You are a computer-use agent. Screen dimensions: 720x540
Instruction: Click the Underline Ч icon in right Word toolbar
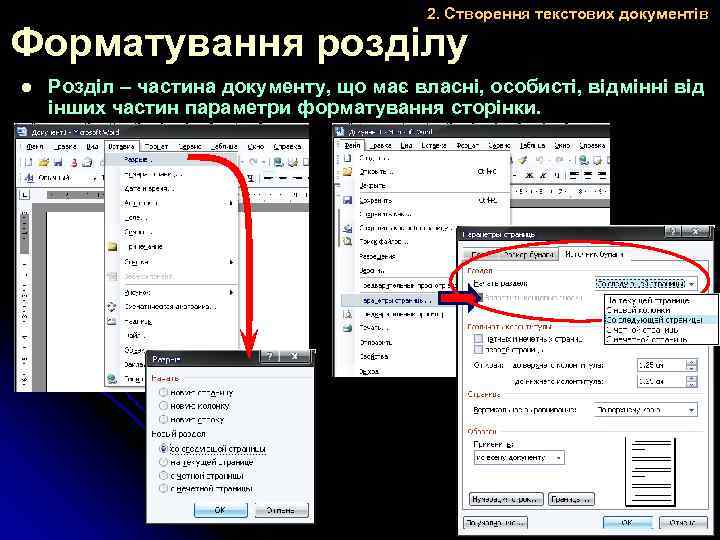(557, 175)
